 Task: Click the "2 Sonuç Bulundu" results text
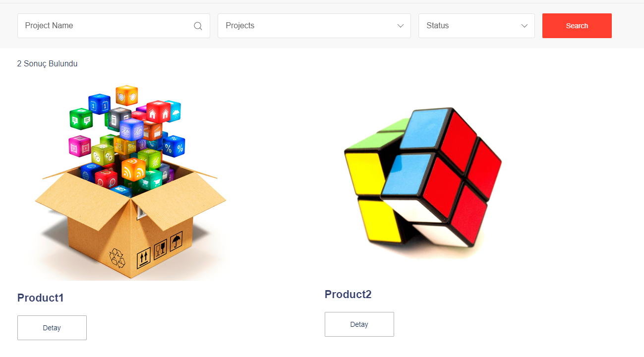48,63
